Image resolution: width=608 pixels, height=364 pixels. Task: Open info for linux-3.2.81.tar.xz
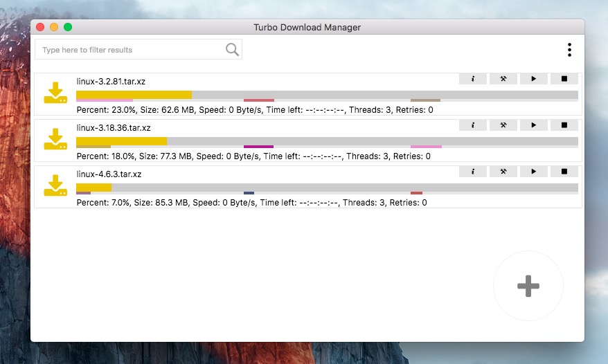tap(472, 79)
